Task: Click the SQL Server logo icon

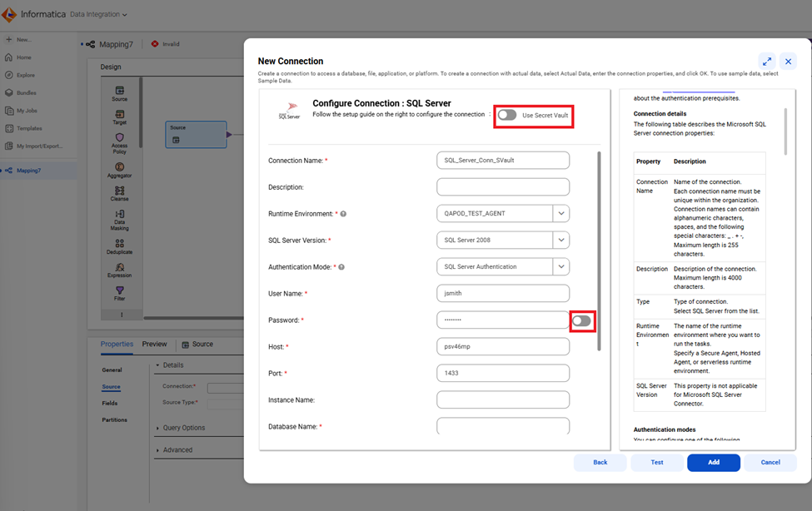Action: pos(290,111)
